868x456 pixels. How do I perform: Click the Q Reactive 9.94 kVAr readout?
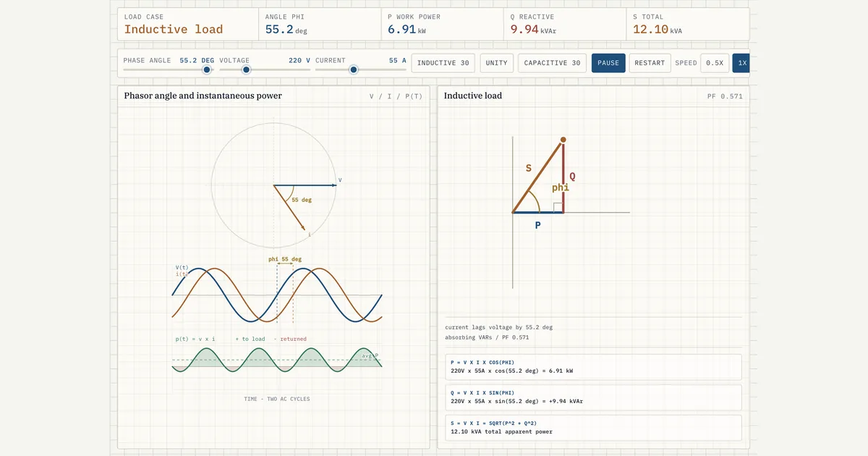pyautogui.click(x=534, y=30)
